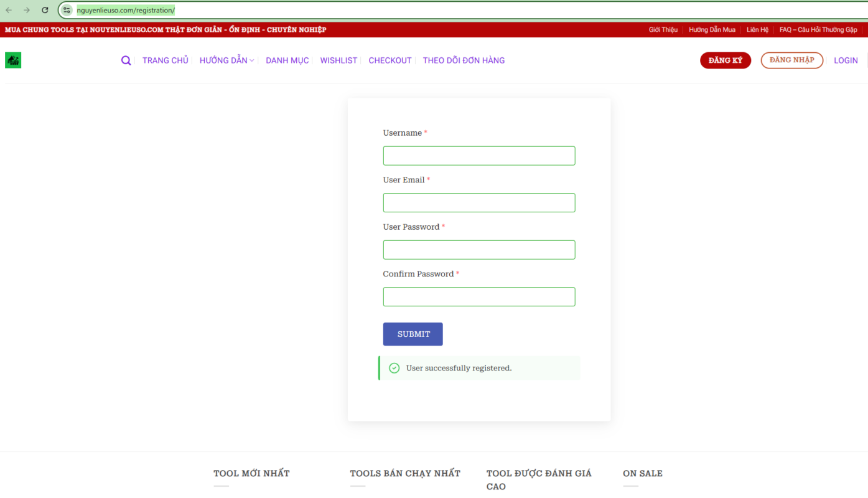This screenshot has width=868, height=498.
Task: Click into the User Email field
Action: coord(478,203)
